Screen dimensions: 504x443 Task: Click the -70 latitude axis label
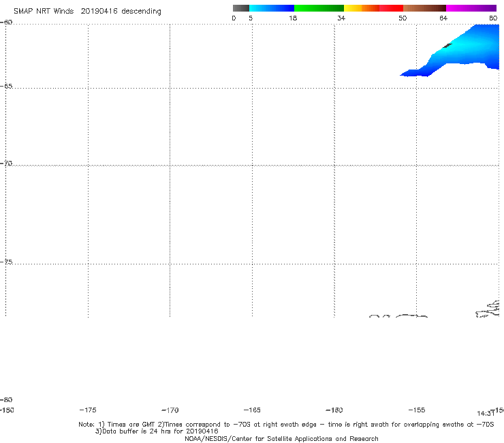pos(6,164)
